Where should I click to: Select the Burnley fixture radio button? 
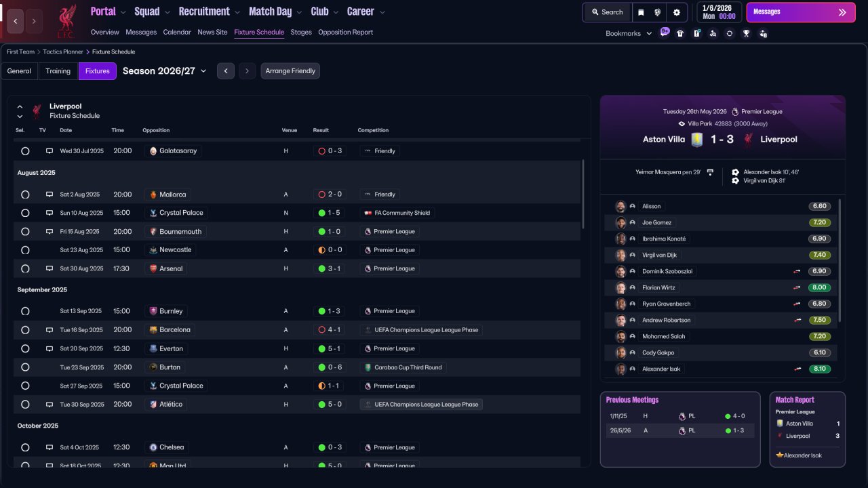tap(25, 312)
